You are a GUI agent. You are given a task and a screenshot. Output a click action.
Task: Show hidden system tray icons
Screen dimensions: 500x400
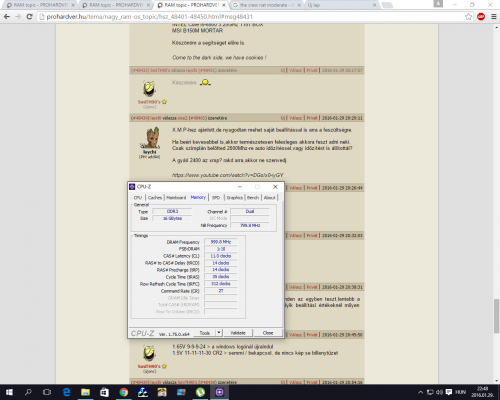[421, 392]
